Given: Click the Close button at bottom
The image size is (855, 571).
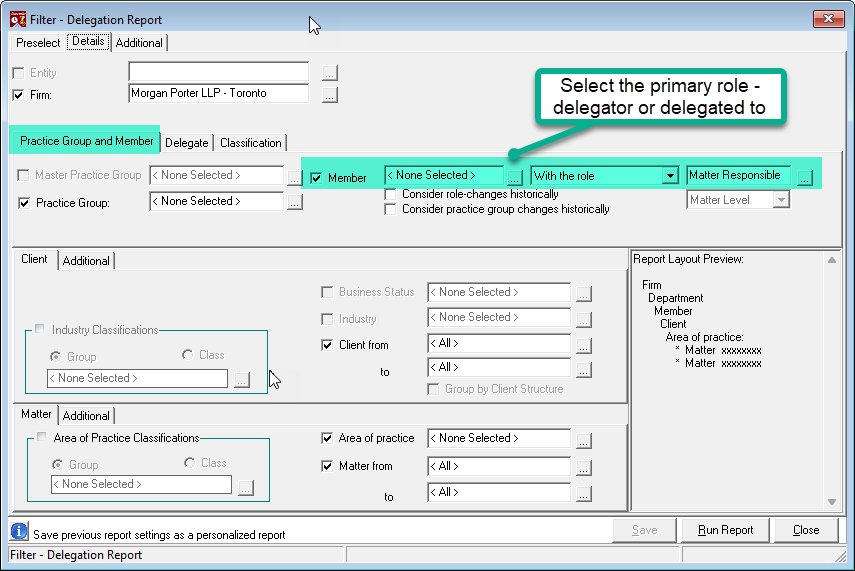Looking at the screenshot, I should [x=806, y=530].
